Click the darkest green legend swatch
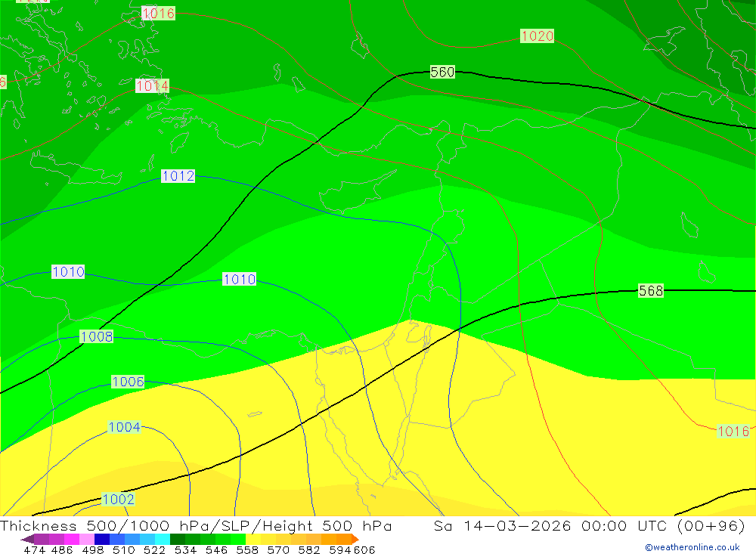756x554 pixels. [x=178, y=539]
